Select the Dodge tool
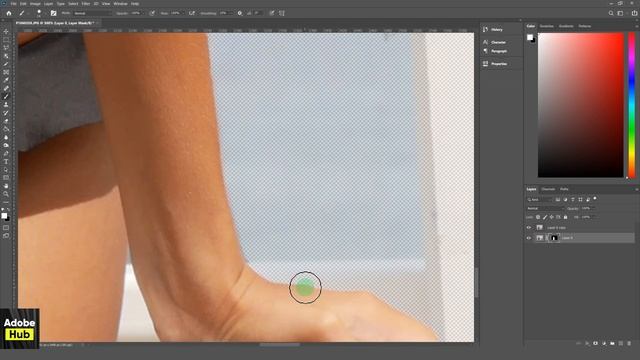Viewport: 640px width, 360px height. point(6,146)
